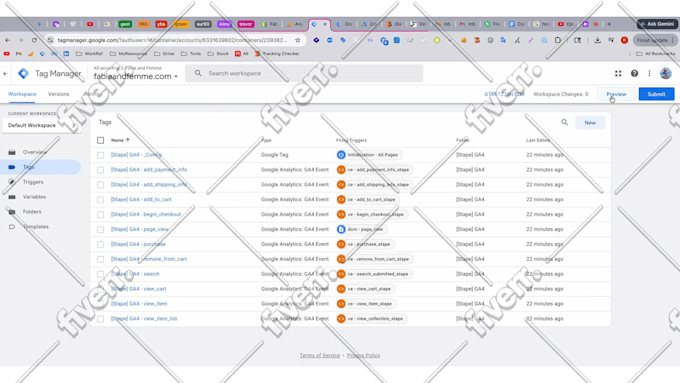The image size is (680, 383).
Task: Open the All Bookmarks folder
Action: coord(656,54)
